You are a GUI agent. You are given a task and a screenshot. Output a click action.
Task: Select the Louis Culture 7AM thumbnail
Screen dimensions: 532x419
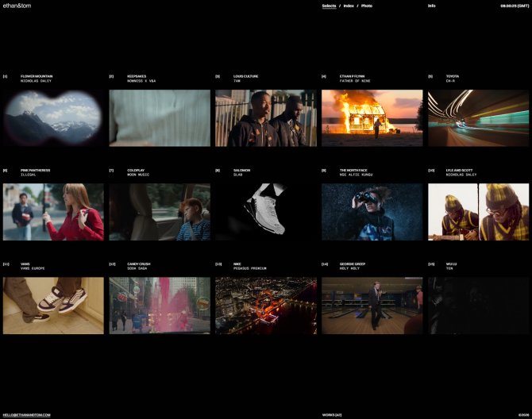pos(266,117)
